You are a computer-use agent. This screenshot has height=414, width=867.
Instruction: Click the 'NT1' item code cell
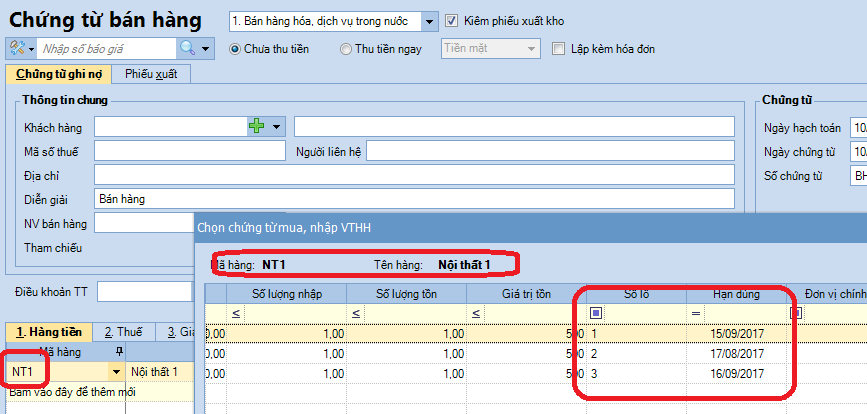click(58, 373)
